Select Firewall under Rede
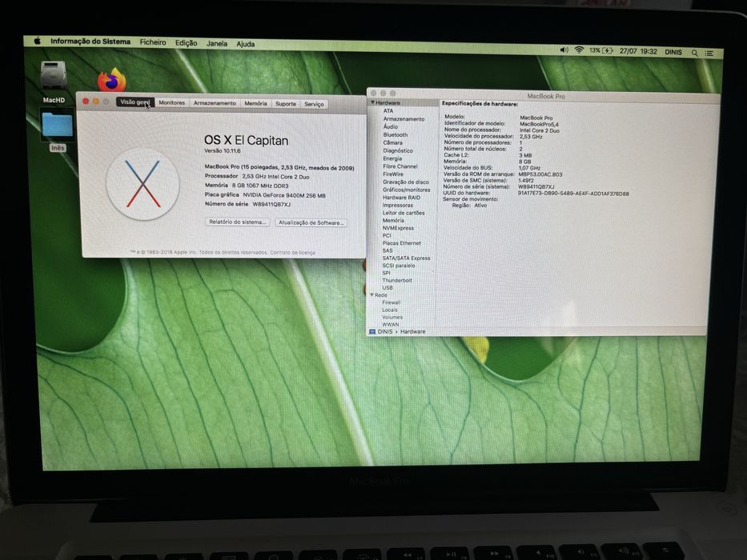 pyautogui.click(x=391, y=302)
